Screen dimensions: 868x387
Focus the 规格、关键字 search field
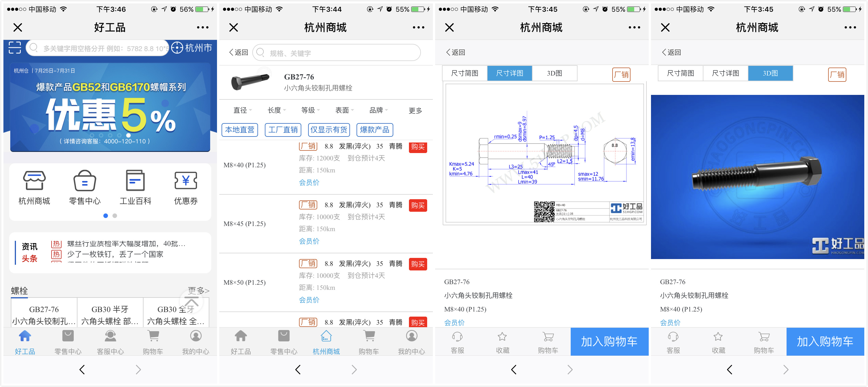tap(337, 53)
